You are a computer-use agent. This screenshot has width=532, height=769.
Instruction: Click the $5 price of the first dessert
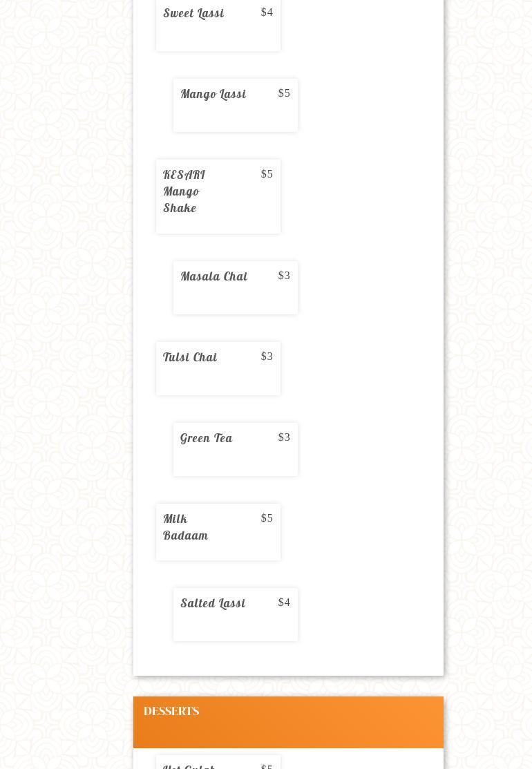pyautogui.click(x=267, y=766)
